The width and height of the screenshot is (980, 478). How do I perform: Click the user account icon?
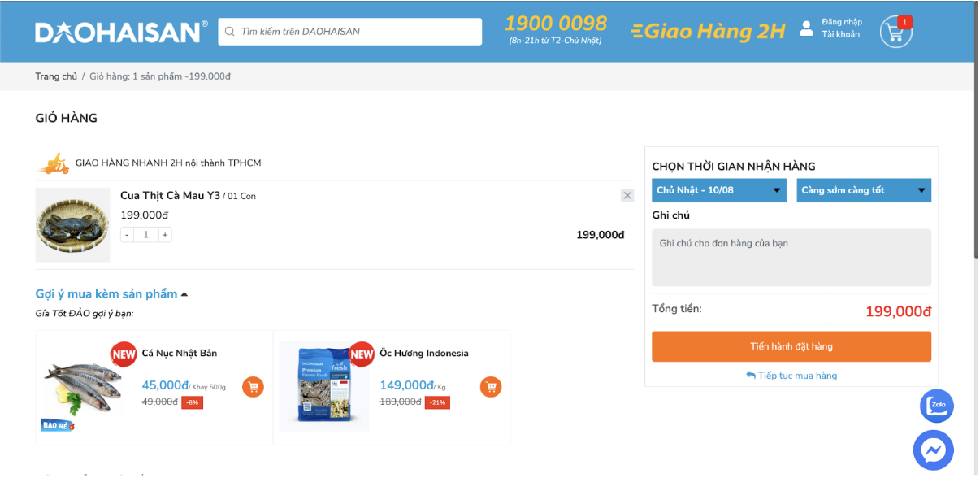[x=806, y=28]
